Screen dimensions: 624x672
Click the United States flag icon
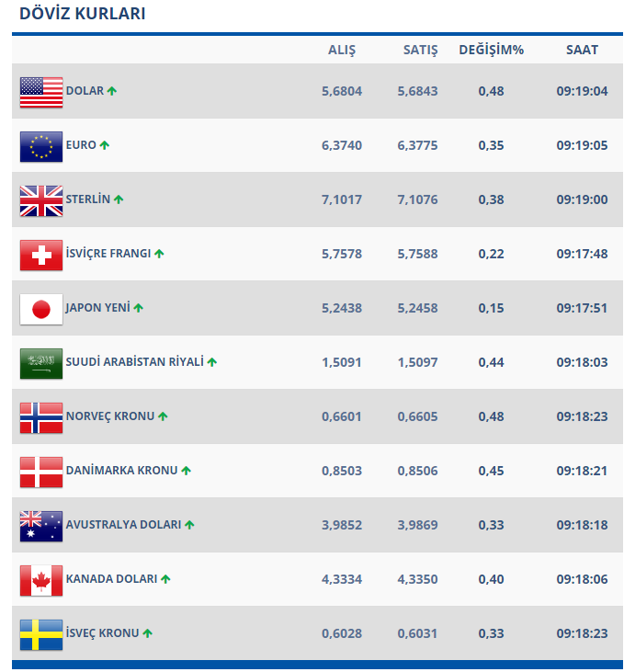pyautogui.click(x=41, y=92)
